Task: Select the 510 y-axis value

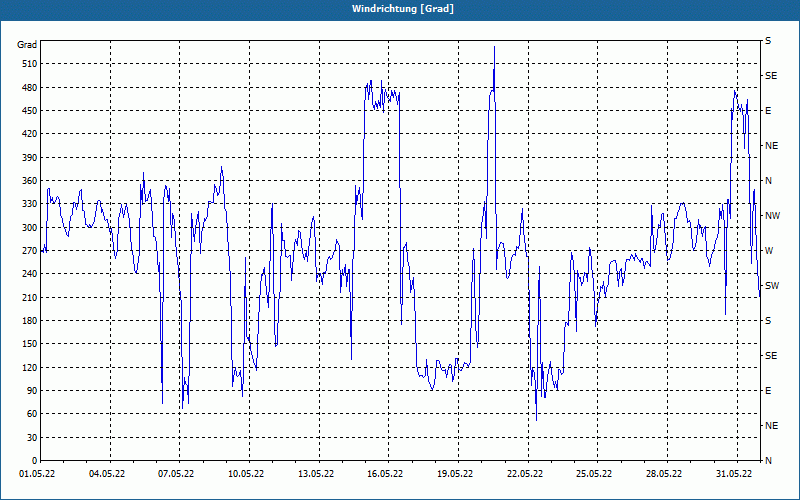Action: [30, 64]
